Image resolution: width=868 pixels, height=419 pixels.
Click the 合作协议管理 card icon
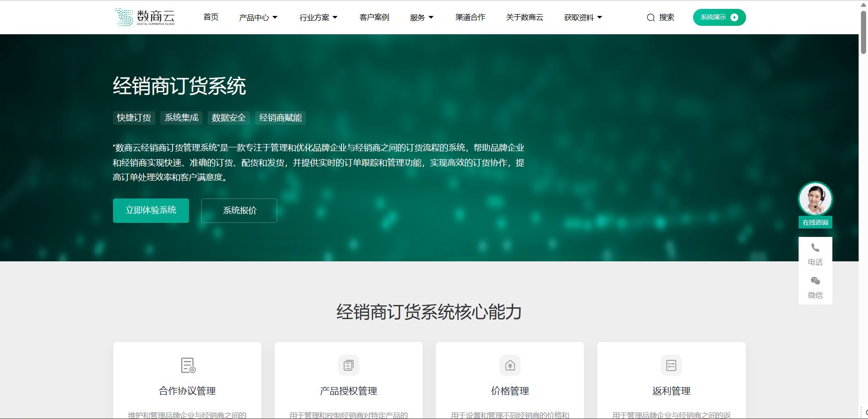point(188,365)
